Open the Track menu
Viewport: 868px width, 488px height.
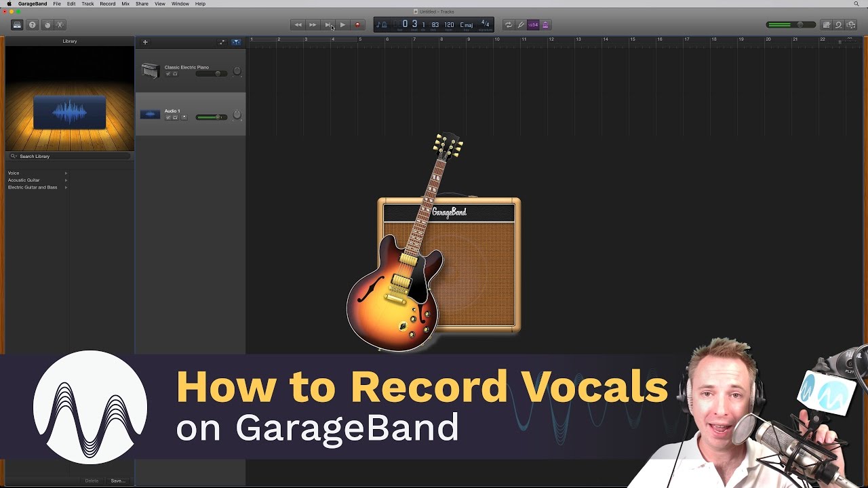coord(87,3)
